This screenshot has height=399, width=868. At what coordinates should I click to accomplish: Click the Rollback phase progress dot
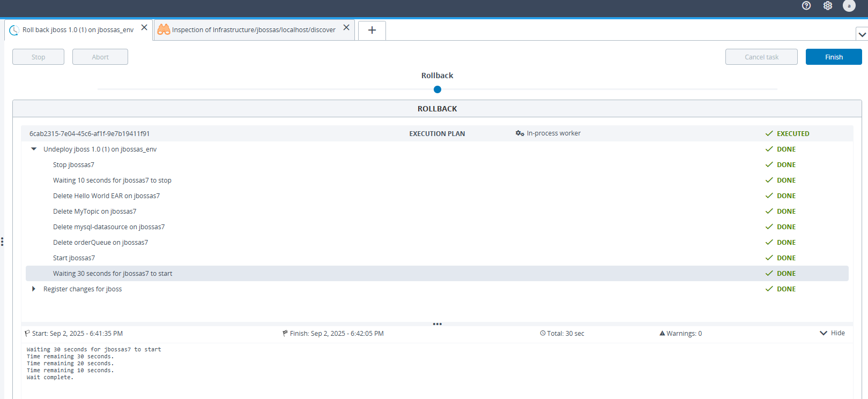coord(437,89)
